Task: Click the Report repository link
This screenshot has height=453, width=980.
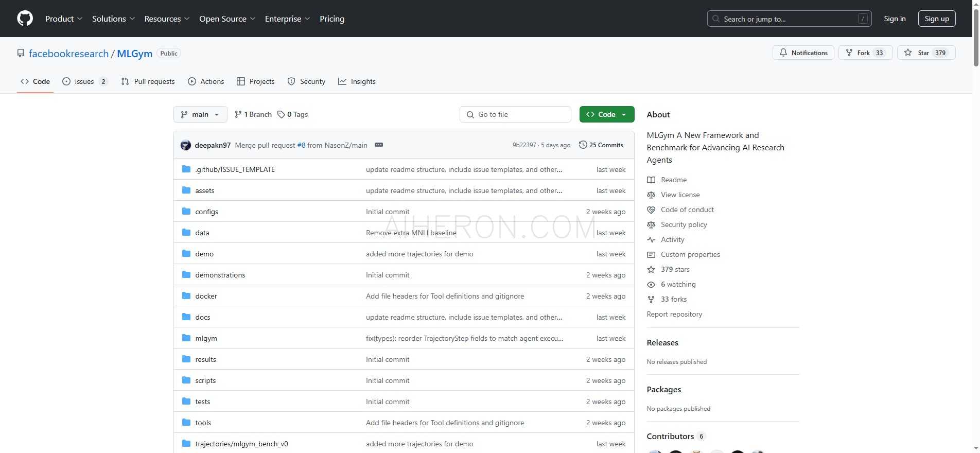Action: coord(674,314)
